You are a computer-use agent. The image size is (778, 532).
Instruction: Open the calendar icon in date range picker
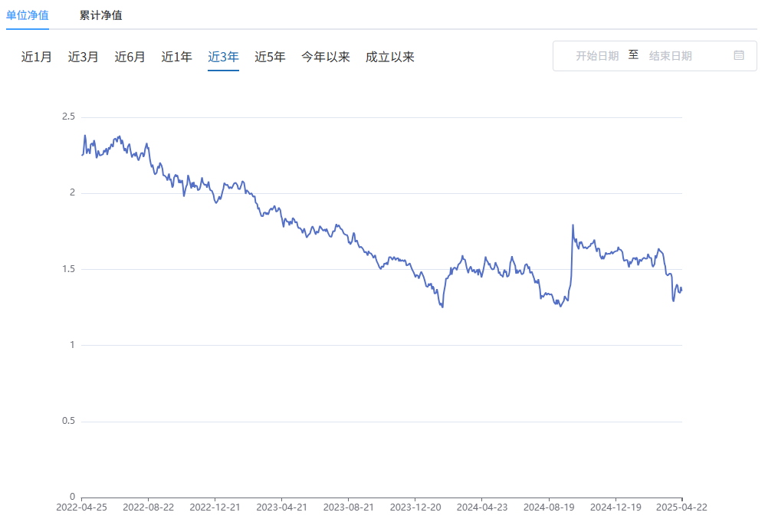738,55
